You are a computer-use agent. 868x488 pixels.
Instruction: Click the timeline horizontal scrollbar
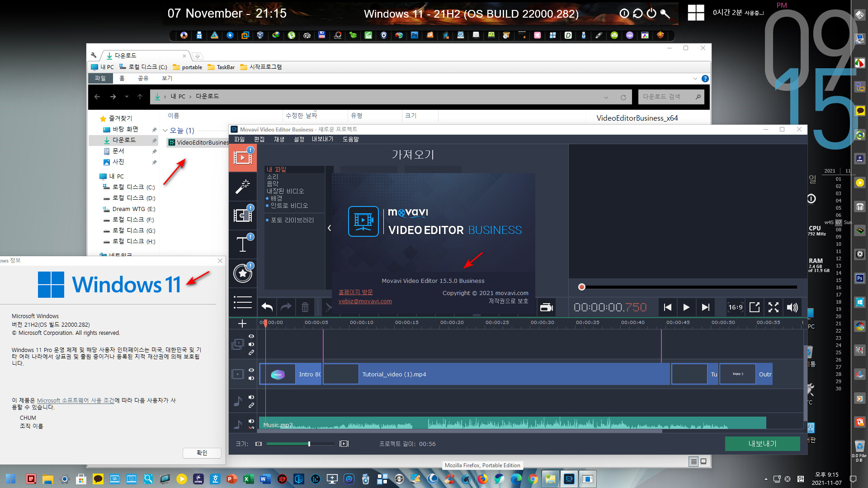tap(460, 431)
